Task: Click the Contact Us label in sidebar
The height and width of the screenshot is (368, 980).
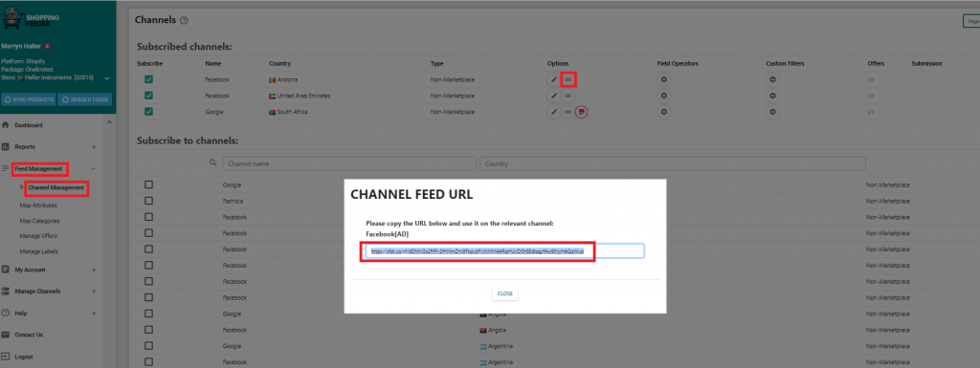Action: tap(29, 335)
